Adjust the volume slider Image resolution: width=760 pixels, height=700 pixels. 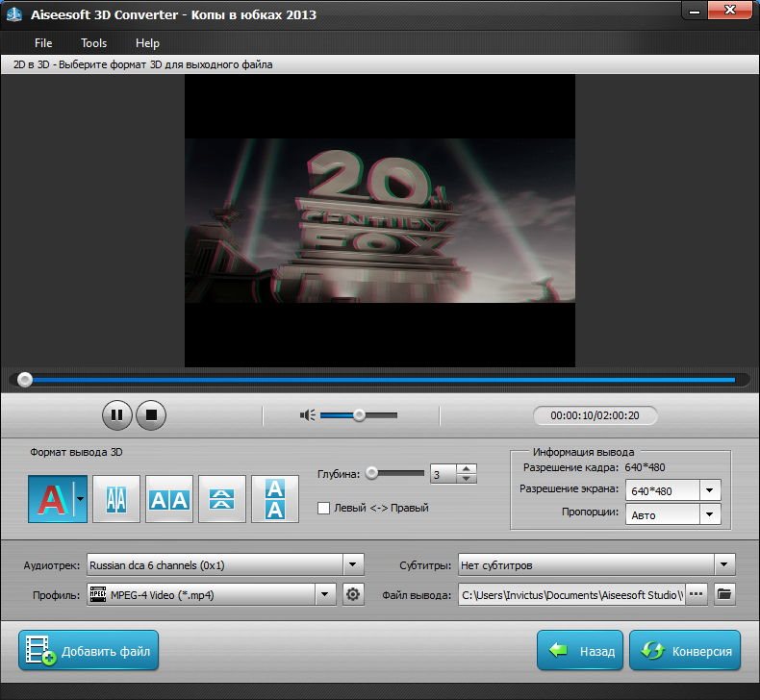point(359,415)
